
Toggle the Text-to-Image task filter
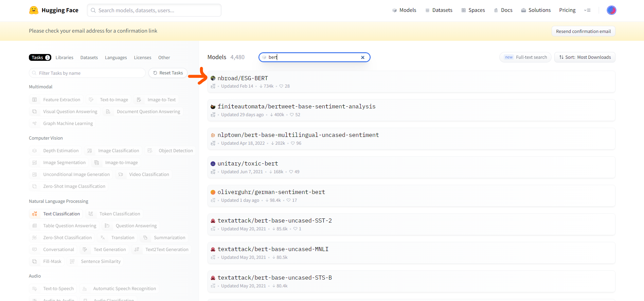coord(109,100)
